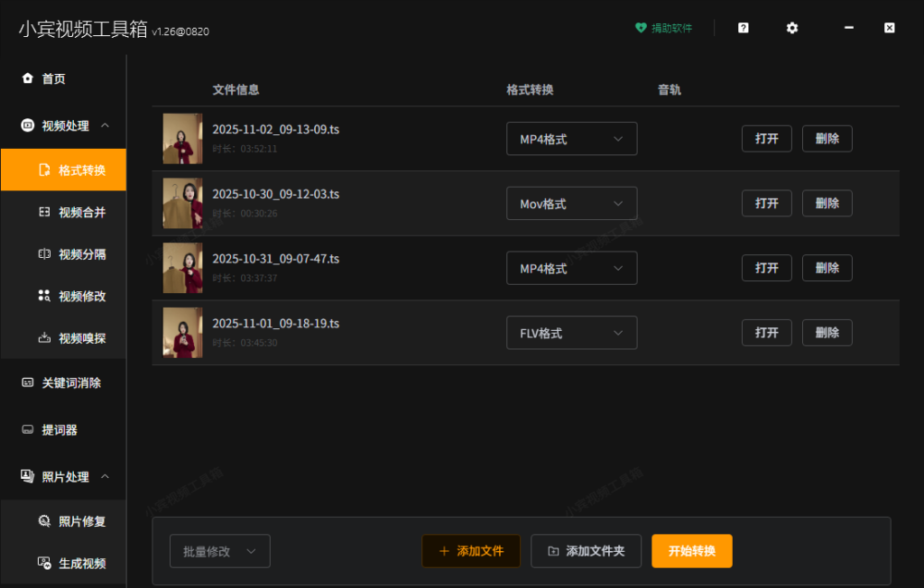Click the help question mark icon

pos(743,28)
